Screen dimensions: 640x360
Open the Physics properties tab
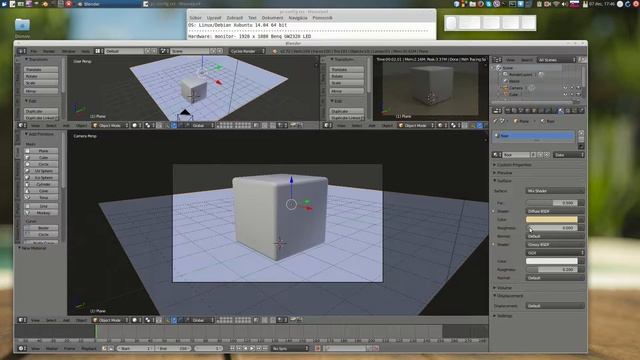pyautogui.click(x=582, y=111)
